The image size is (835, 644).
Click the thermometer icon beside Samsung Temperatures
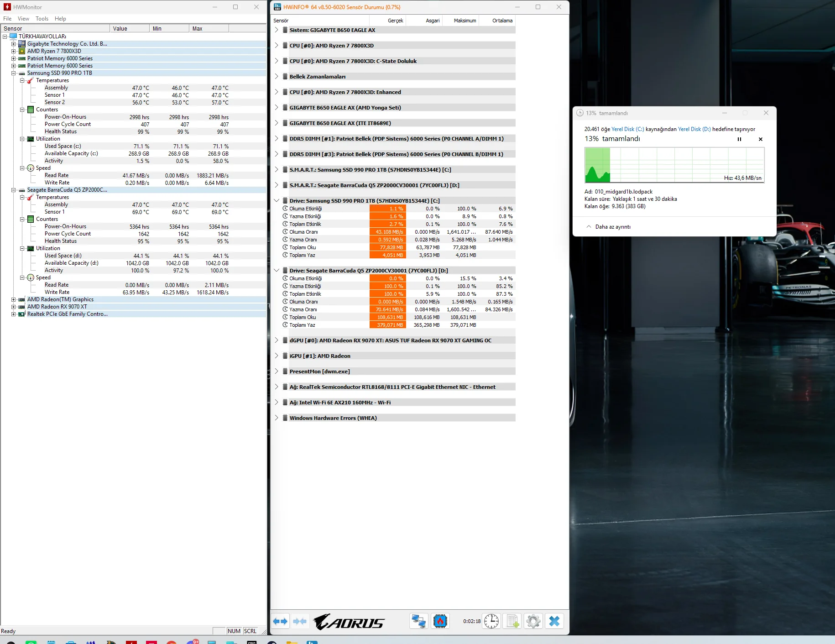coord(31,80)
